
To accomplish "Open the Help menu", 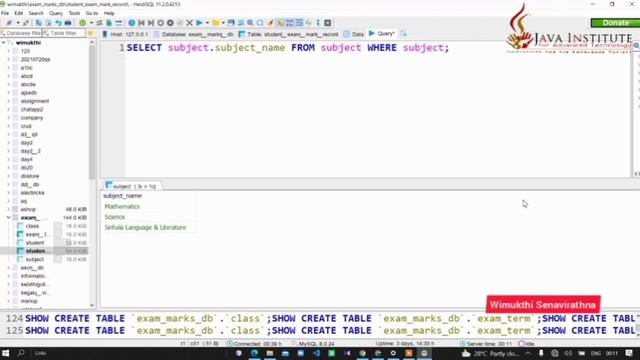I will [x=109, y=13].
